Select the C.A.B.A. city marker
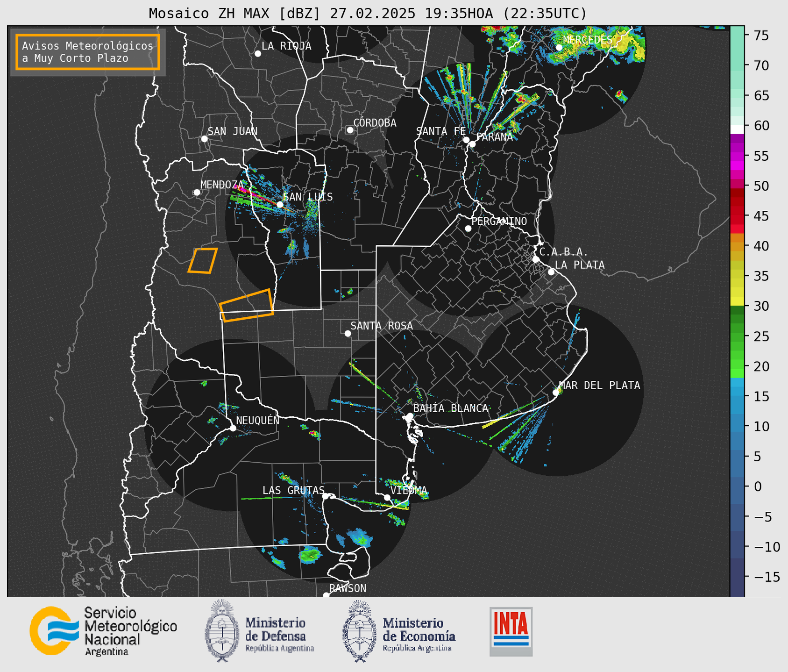Viewport: 788px width, 672px height. click(x=536, y=259)
